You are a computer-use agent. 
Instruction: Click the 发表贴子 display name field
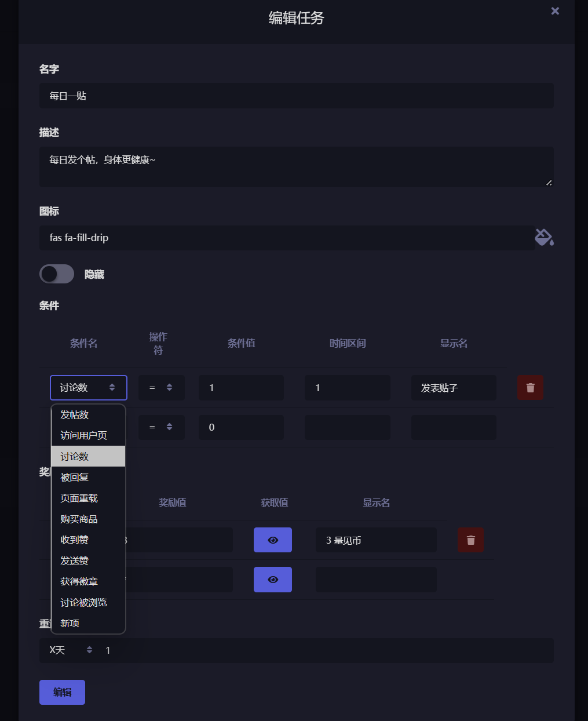(454, 387)
